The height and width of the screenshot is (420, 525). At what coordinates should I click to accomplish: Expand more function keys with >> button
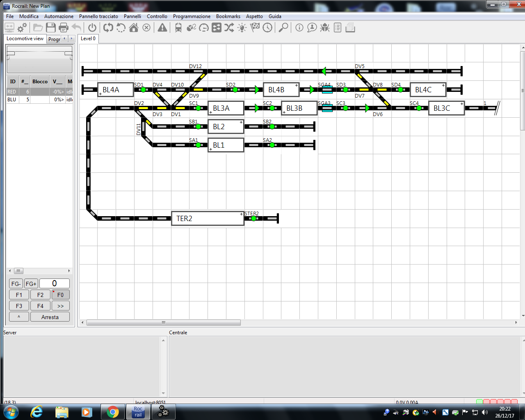point(60,306)
